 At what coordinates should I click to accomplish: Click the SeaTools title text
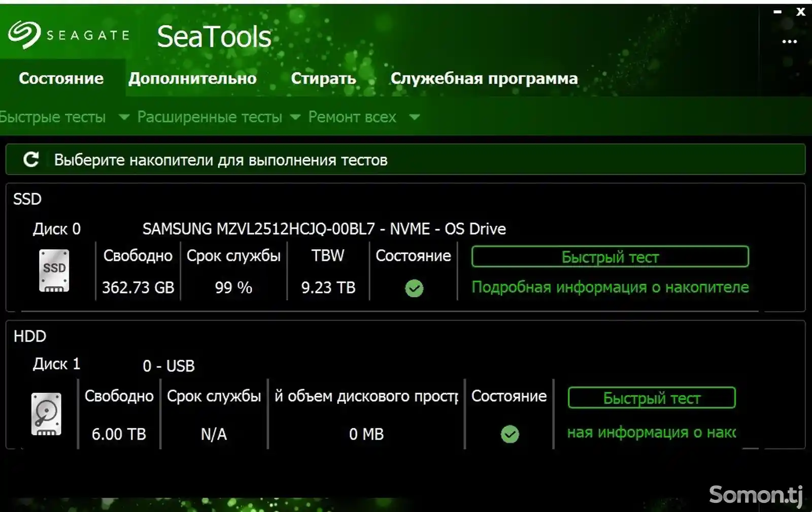pyautogui.click(x=214, y=37)
